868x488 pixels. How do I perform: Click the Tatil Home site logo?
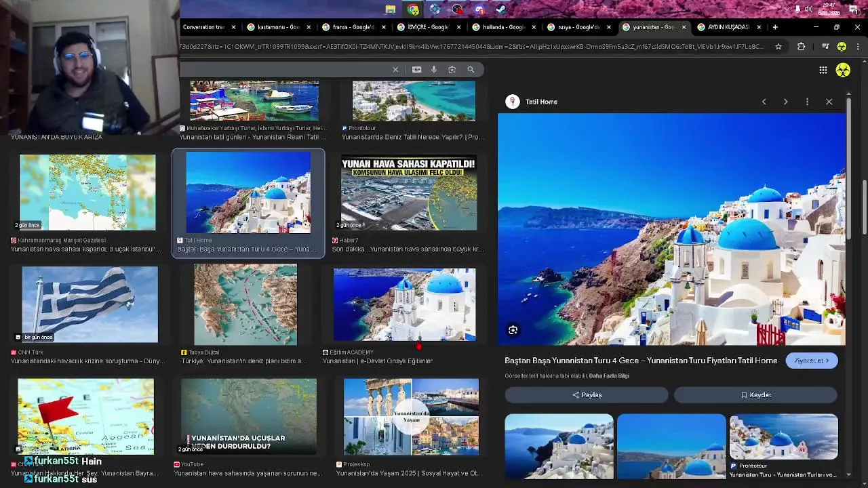coord(513,102)
